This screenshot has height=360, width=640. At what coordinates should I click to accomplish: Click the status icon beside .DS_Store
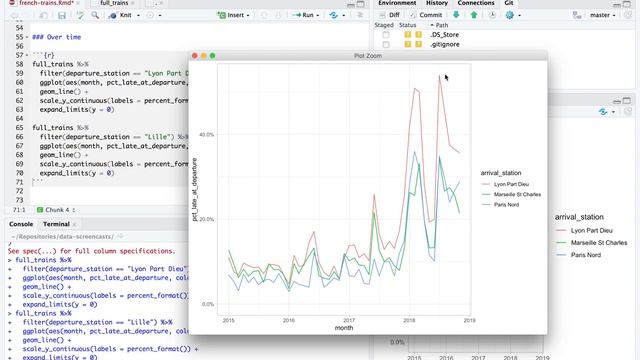tap(413, 35)
